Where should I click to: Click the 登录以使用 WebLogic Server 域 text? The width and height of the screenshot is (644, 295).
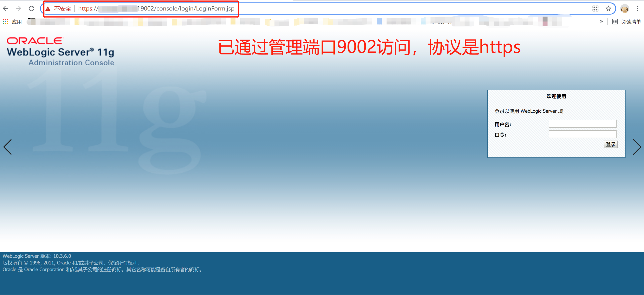(x=529, y=111)
